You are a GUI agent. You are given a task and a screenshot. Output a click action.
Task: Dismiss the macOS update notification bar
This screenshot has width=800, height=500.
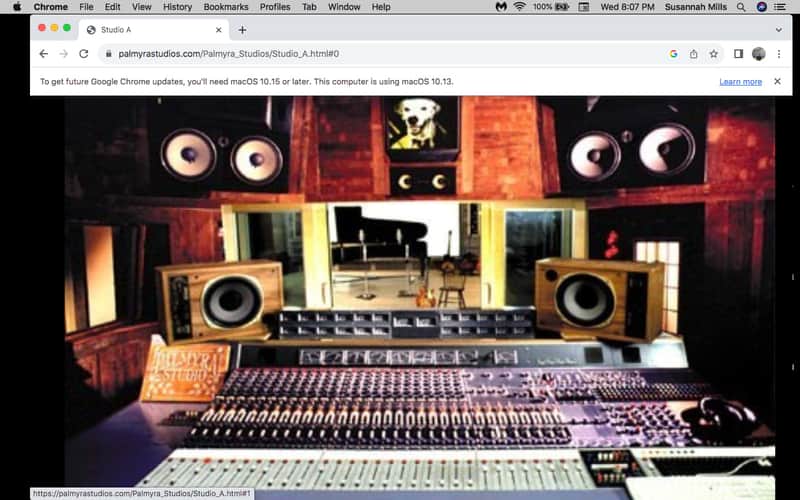[x=777, y=81]
